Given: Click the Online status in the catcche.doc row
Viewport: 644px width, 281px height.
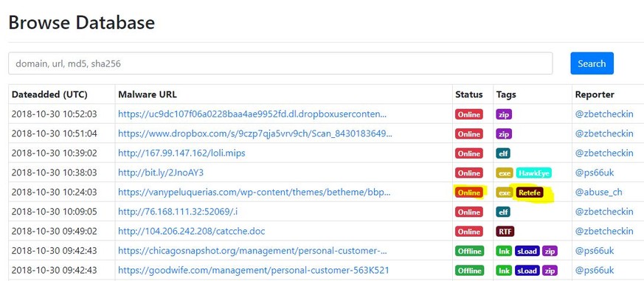Looking at the screenshot, I should [x=469, y=232].
